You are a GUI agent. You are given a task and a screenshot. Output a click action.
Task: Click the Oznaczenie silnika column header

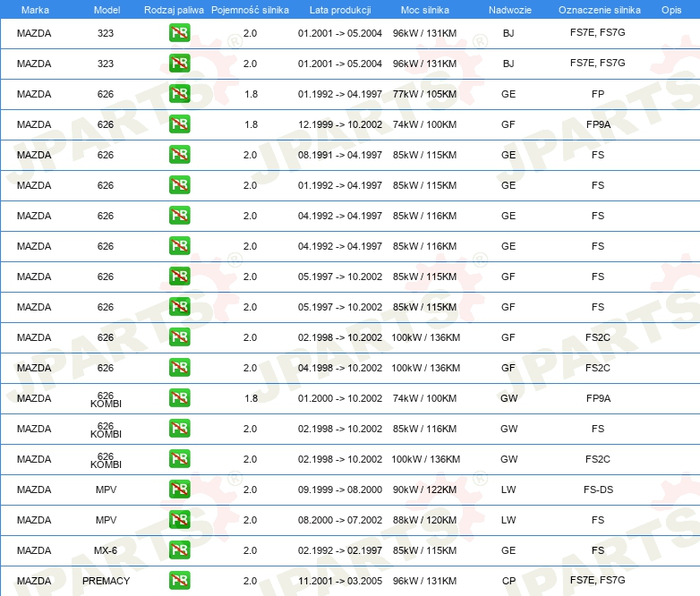pos(600,10)
